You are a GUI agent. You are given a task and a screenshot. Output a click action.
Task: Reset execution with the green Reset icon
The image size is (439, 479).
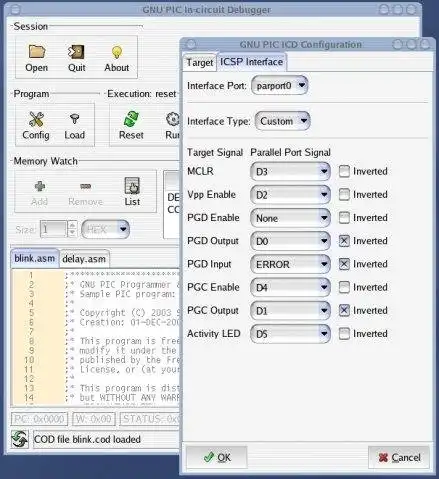(131, 119)
